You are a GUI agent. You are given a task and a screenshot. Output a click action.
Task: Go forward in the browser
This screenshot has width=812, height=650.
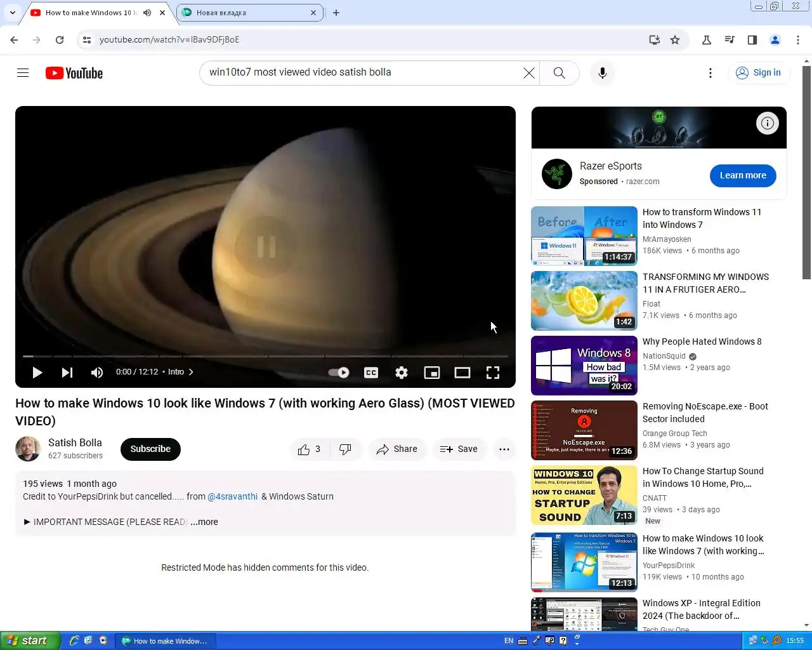point(37,39)
